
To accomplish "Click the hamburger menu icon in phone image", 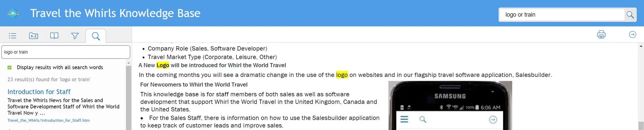I will 404,119.
